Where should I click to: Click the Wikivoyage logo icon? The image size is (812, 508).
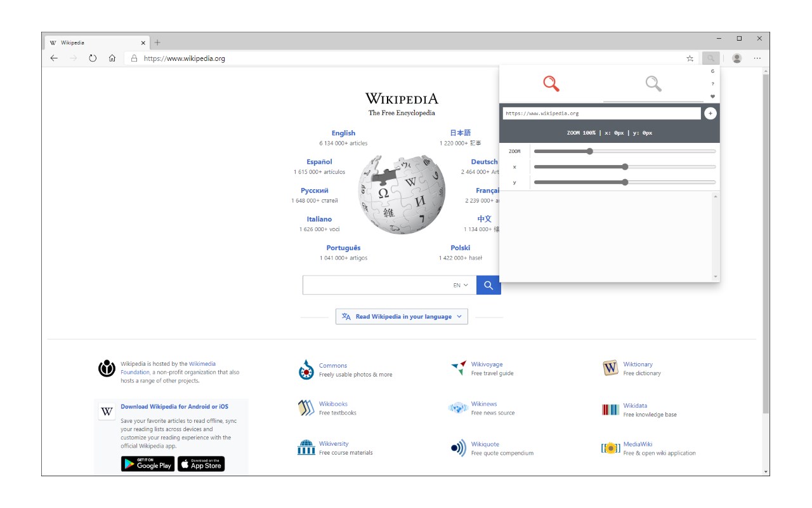[x=459, y=368]
